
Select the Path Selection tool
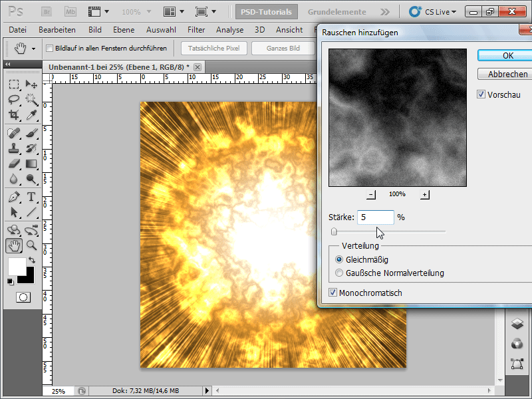13,212
